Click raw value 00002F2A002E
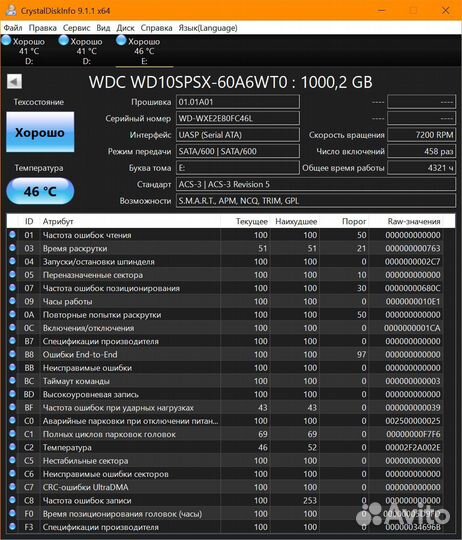Screen dimensions: 462x540 (x=413, y=447)
